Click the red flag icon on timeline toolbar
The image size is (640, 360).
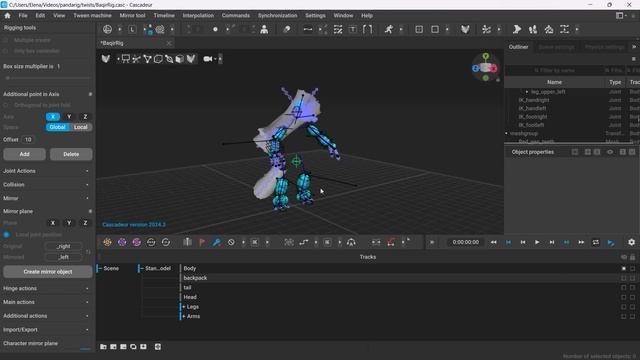pyautogui.click(x=202, y=242)
